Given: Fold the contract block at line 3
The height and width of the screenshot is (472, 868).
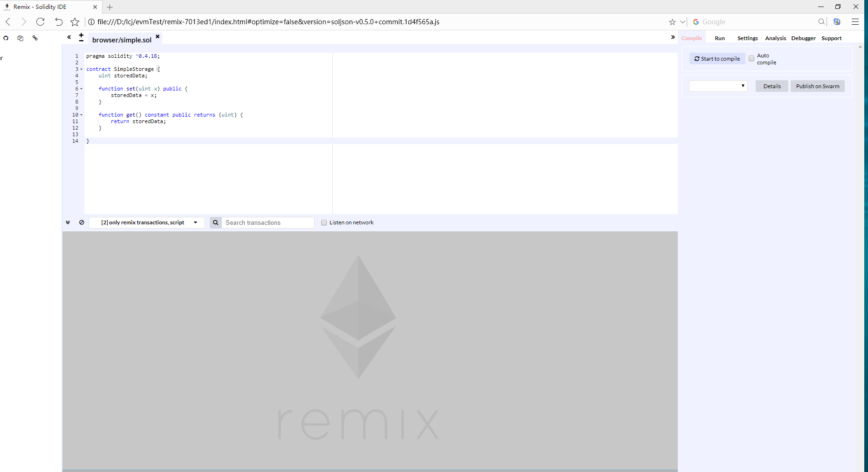Looking at the screenshot, I should tap(82, 69).
